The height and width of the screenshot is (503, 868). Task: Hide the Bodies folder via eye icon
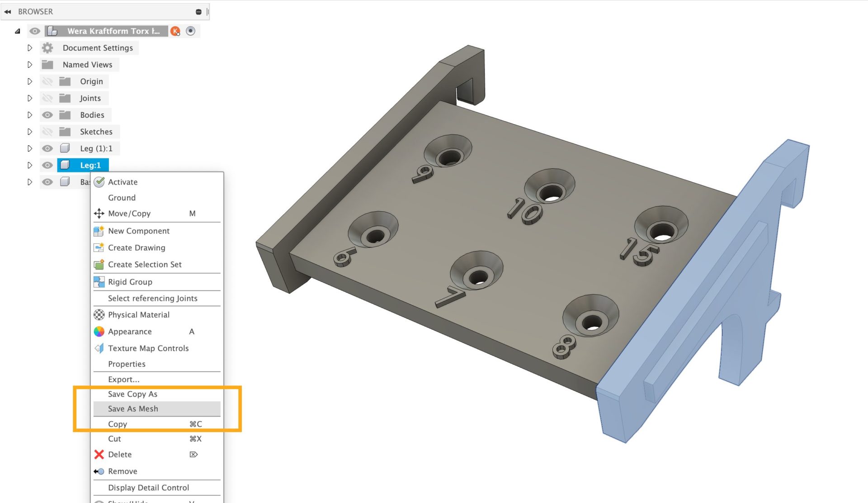click(47, 115)
